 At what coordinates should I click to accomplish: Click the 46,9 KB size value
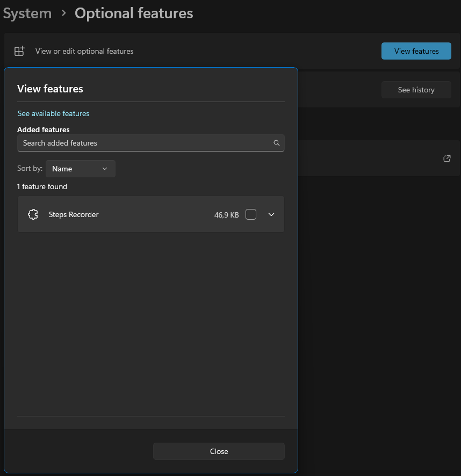pos(226,215)
